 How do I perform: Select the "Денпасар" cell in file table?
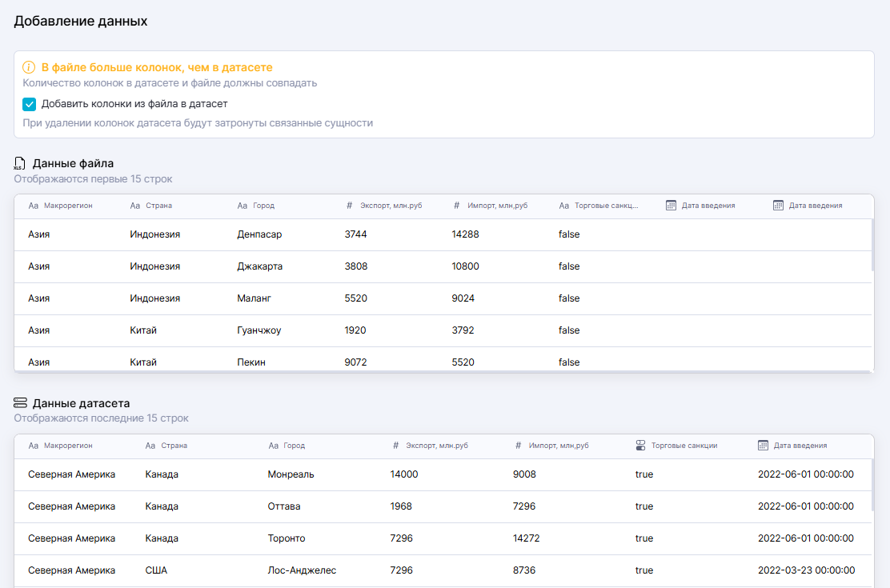(259, 234)
